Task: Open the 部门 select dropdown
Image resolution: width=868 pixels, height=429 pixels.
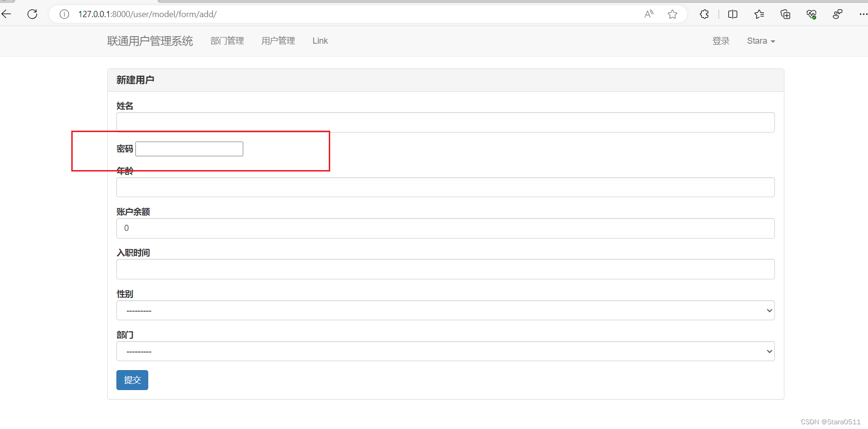Action: pos(445,351)
